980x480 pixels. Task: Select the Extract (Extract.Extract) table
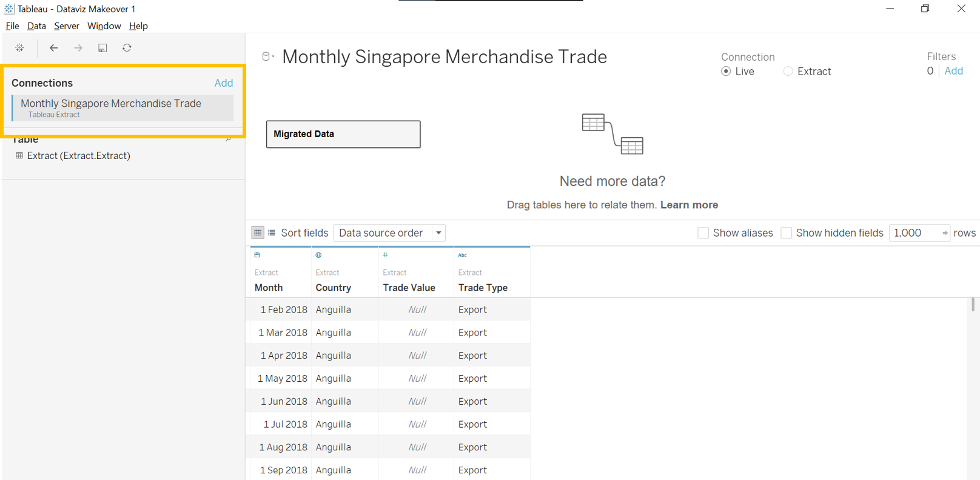(78, 156)
